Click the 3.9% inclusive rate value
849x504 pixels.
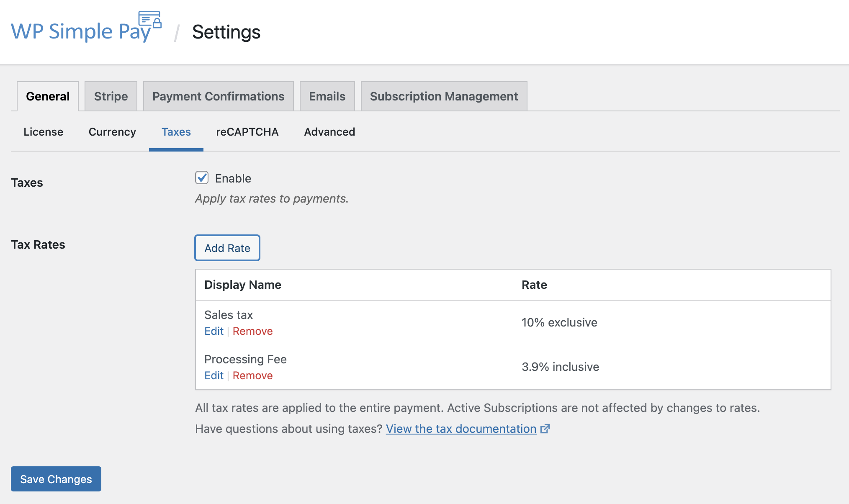click(560, 367)
